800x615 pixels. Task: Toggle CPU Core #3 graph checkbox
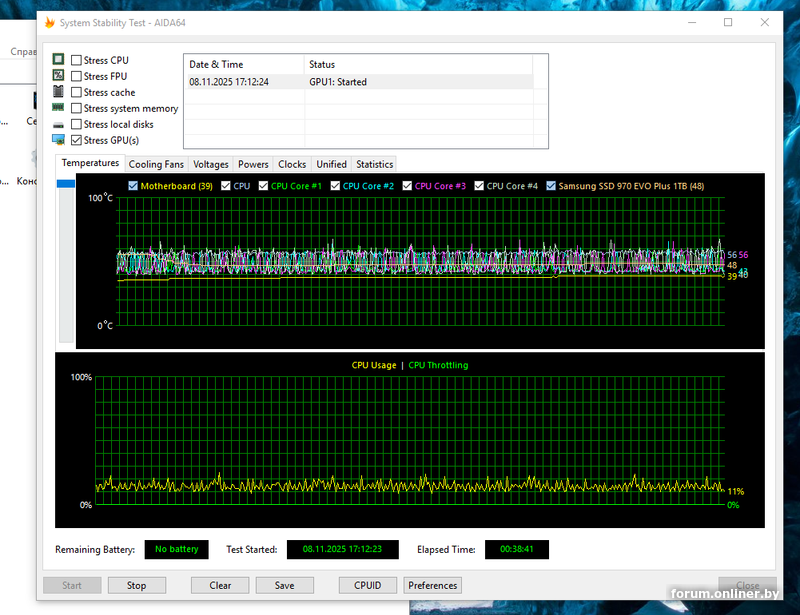coord(407,186)
